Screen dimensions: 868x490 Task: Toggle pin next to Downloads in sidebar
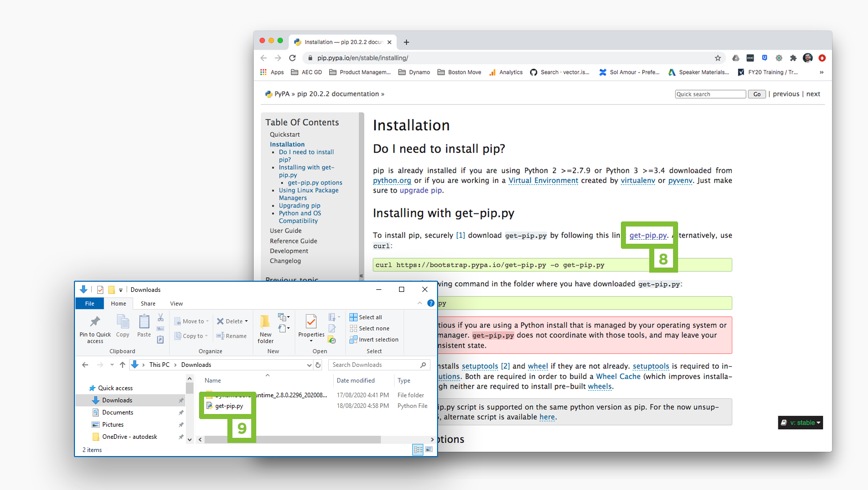pyautogui.click(x=181, y=400)
